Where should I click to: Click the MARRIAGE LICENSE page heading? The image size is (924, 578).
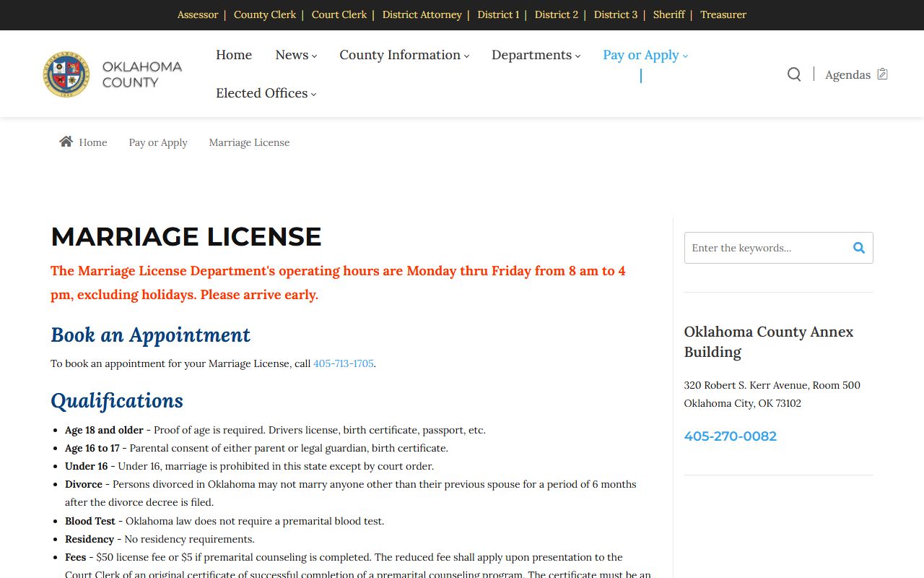click(x=186, y=237)
